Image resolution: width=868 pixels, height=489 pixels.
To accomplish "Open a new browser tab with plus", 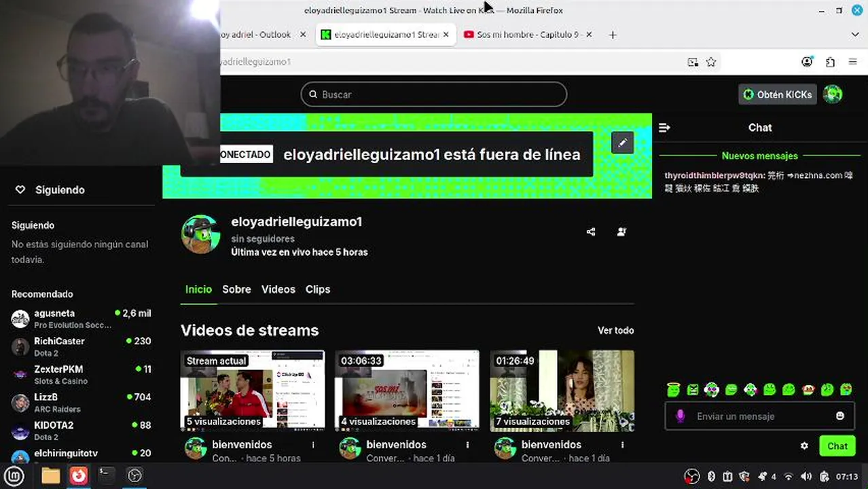I will click(x=613, y=35).
